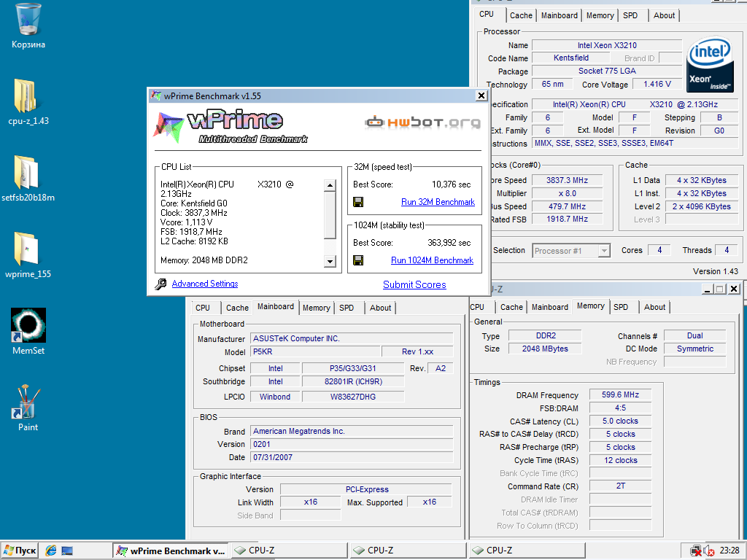Click 10,376 sec best score text
747x560 pixels.
pos(451,184)
